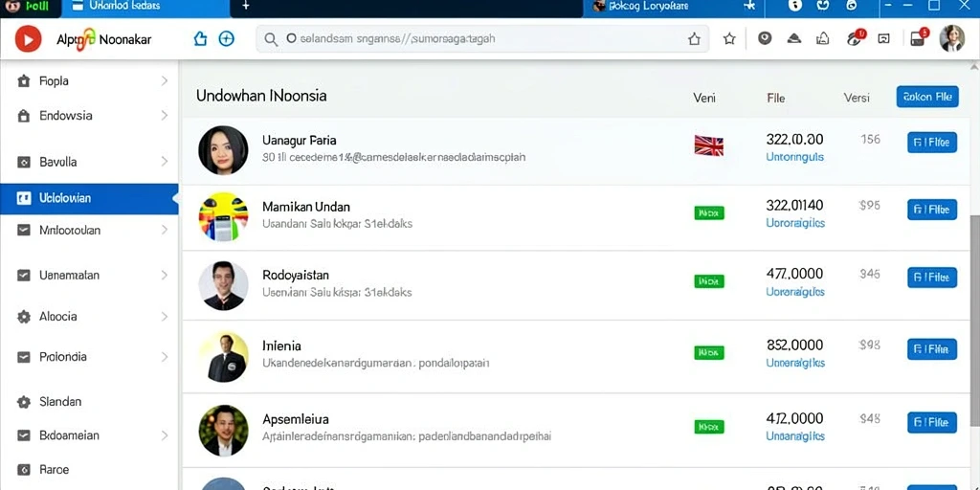Expand the Endowsia sidebar chevron

click(x=165, y=116)
